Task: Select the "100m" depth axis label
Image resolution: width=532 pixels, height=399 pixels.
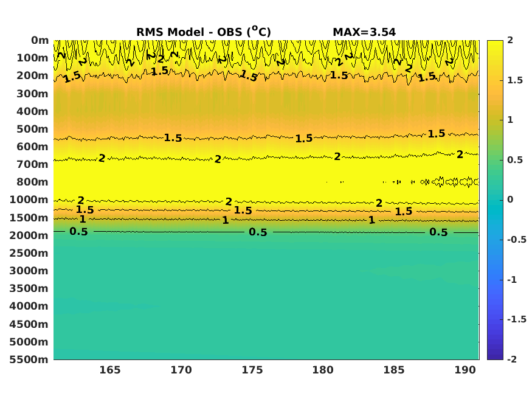Action: (33, 58)
